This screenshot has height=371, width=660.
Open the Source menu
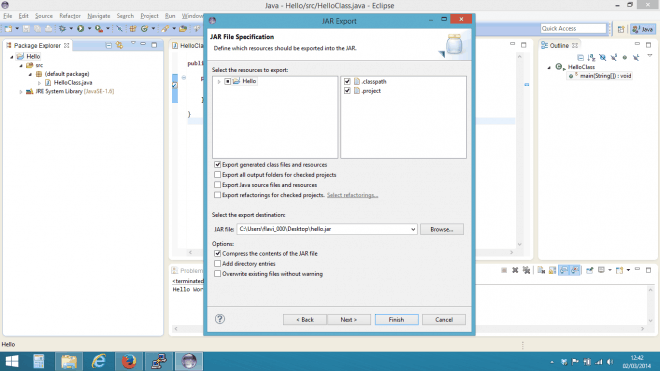tap(44, 16)
